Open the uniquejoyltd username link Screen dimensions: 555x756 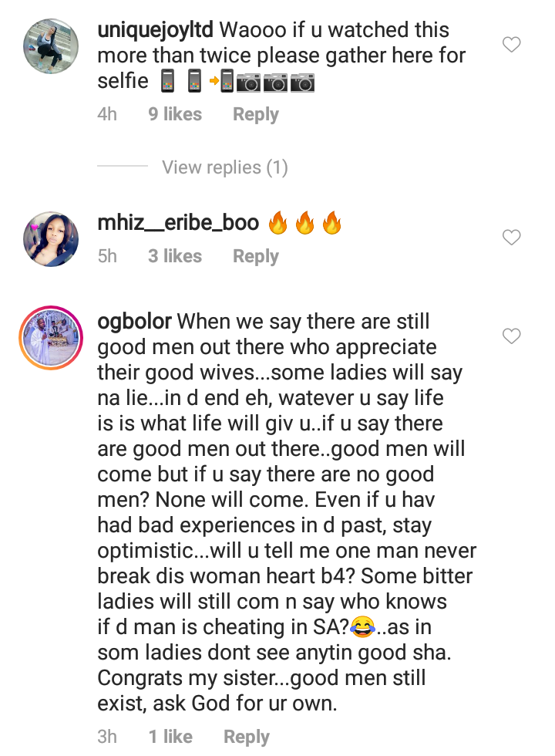coord(156,31)
